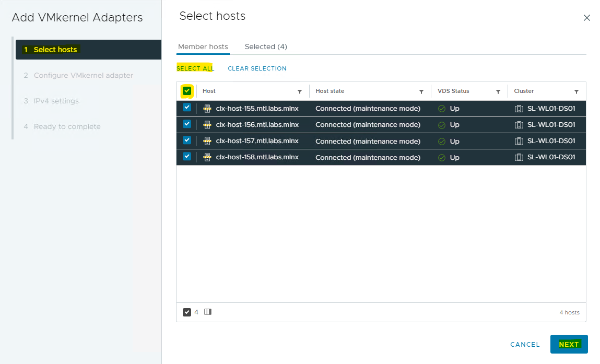Click the cluster icon in clx-host-157 row

(x=519, y=141)
